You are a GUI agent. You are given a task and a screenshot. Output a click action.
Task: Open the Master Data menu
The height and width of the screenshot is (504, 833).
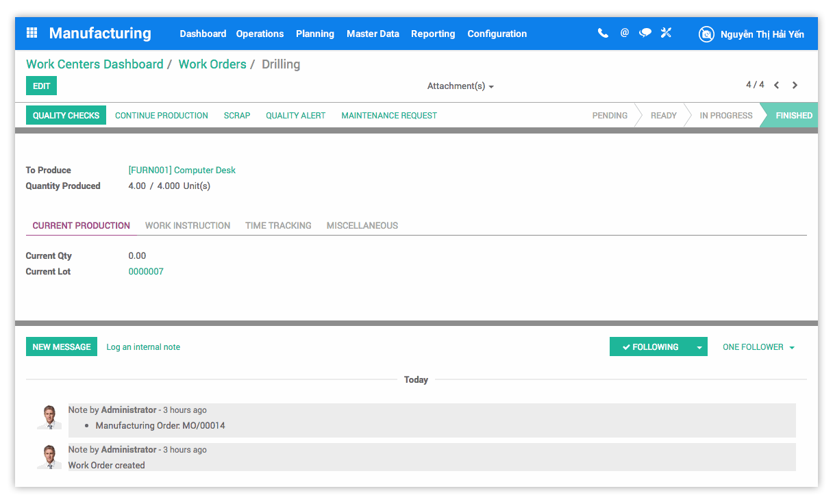click(x=373, y=34)
